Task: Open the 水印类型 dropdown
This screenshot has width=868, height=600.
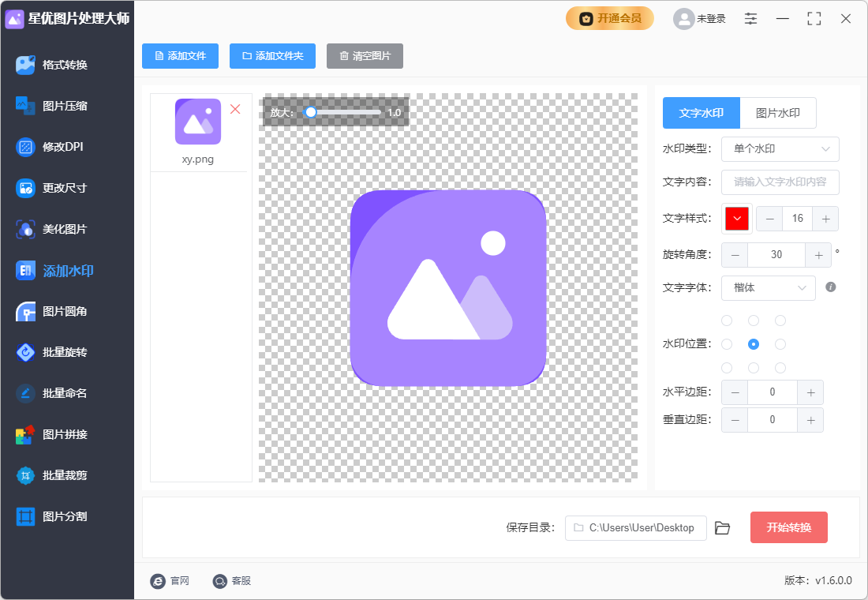Action: pyautogui.click(x=780, y=149)
